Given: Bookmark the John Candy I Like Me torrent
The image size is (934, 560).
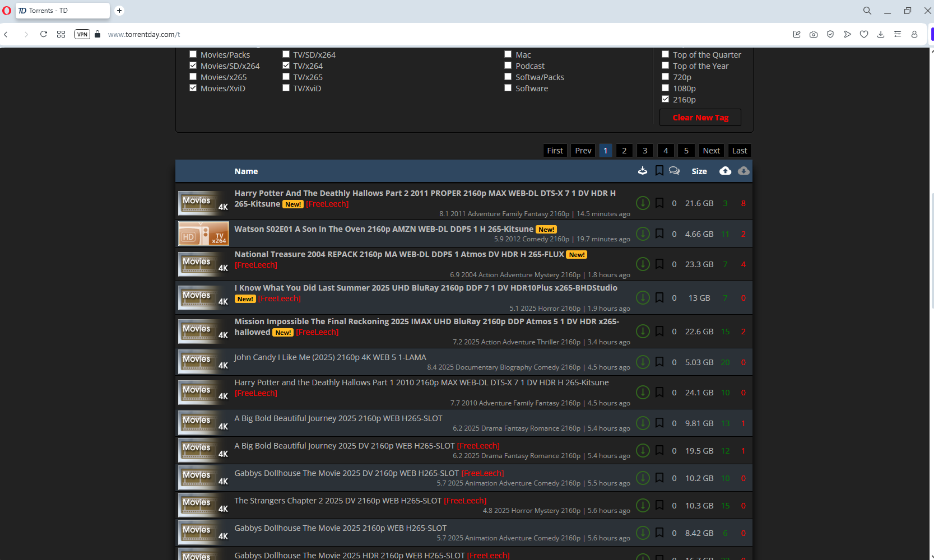Looking at the screenshot, I should [659, 362].
